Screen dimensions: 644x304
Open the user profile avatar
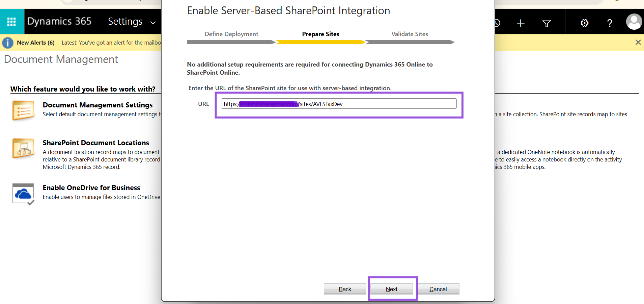pos(634,22)
